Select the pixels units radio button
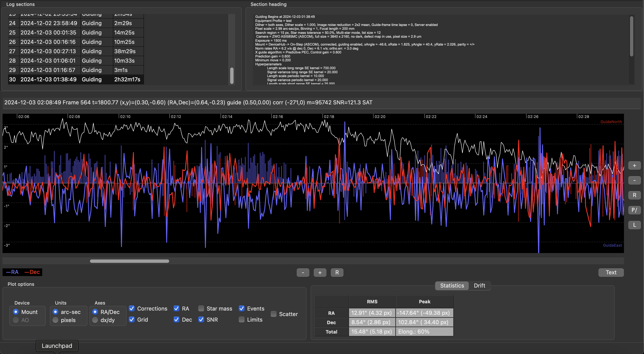 [x=55, y=320]
